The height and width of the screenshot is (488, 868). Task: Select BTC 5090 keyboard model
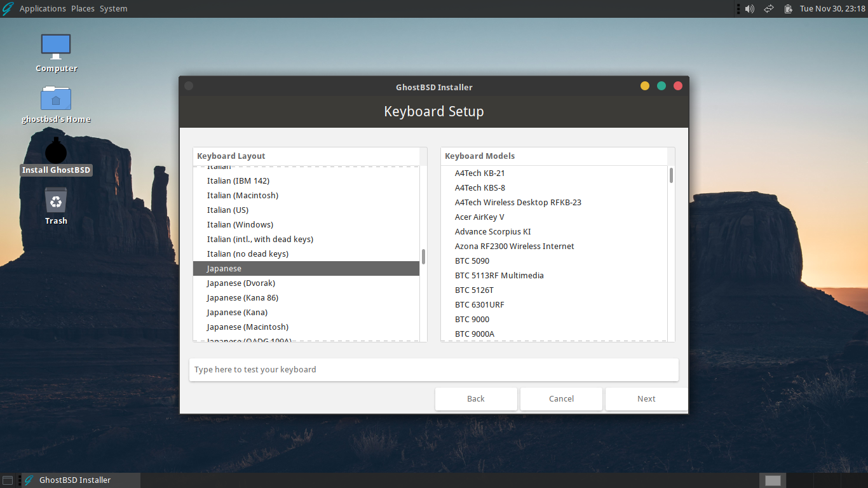tap(554, 261)
